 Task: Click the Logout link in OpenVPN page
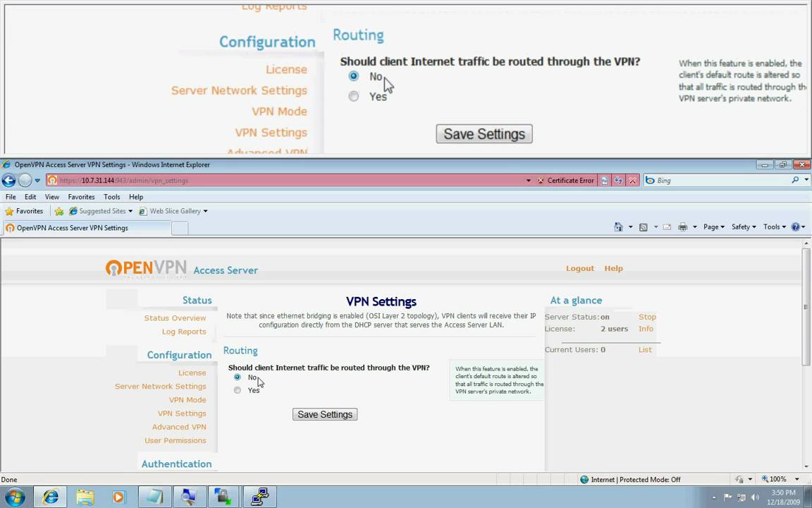579,269
